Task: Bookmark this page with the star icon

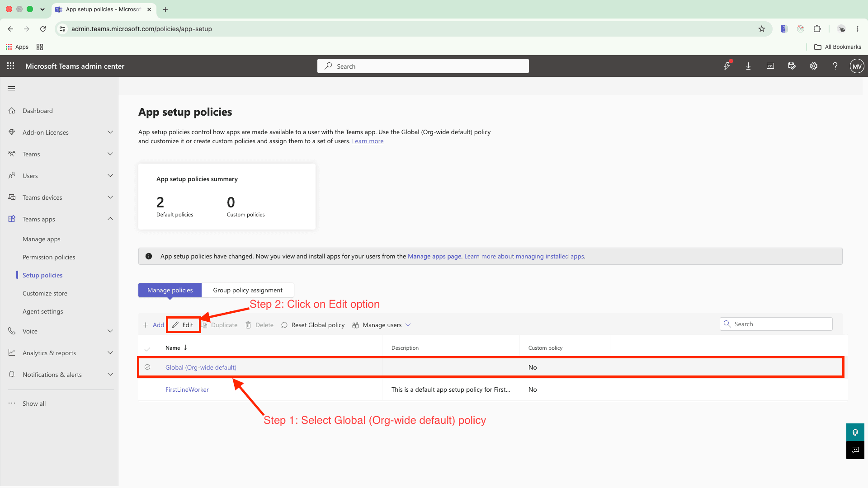Action: coord(762,29)
